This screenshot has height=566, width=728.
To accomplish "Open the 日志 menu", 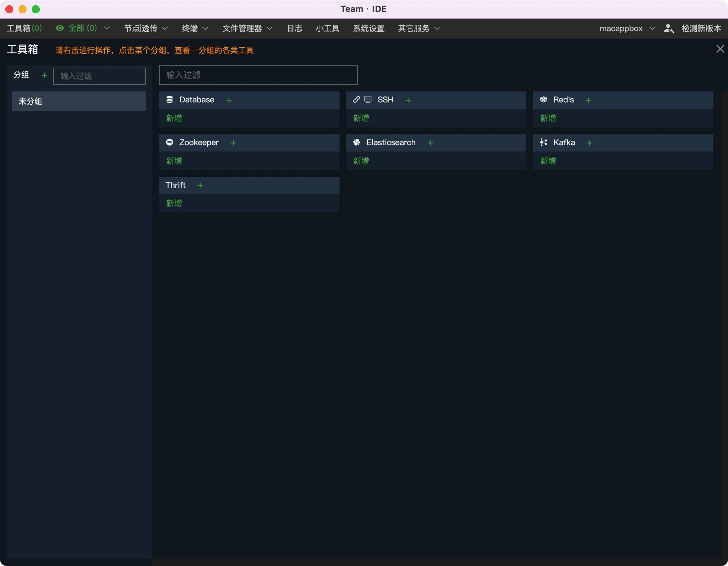I will click(295, 28).
